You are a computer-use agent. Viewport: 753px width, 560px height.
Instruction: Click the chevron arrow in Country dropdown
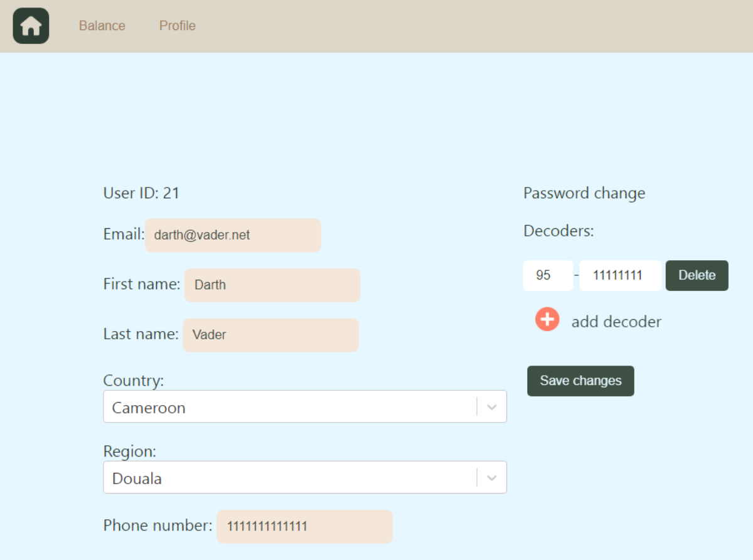pyautogui.click(x=492, y=407)
